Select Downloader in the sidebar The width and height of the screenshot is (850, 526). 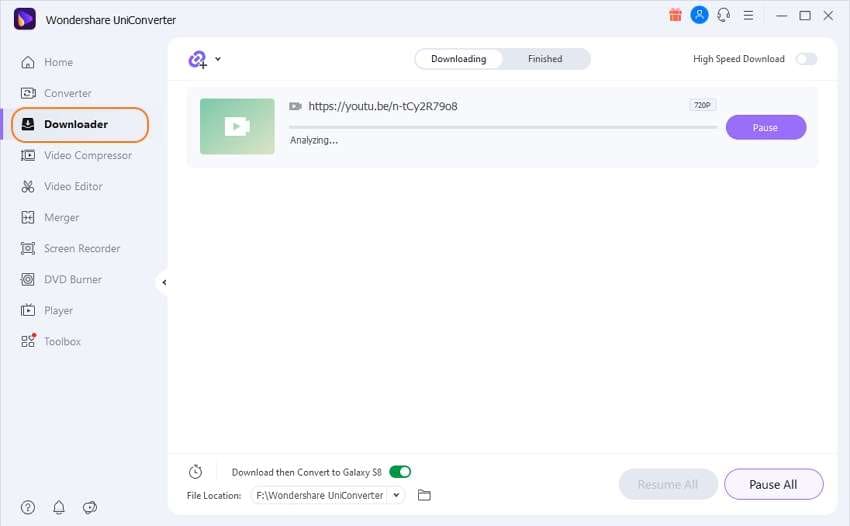[x=80, y=125]
